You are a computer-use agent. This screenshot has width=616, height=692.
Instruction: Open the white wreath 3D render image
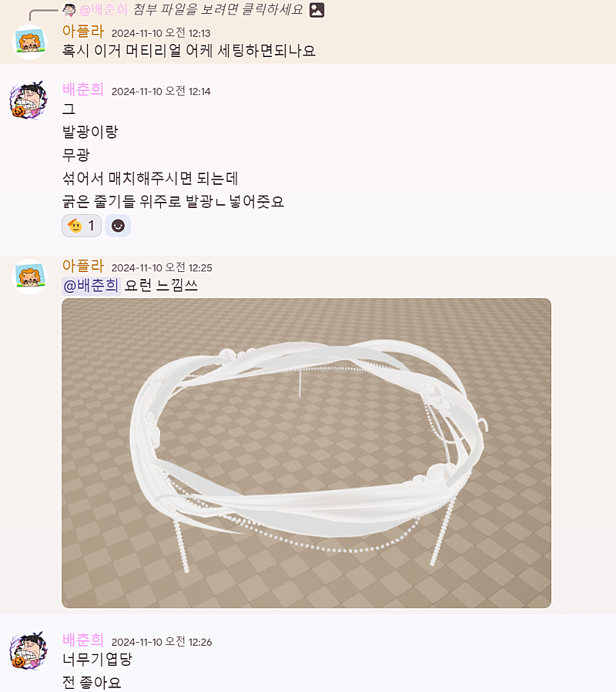coord(306,453)
